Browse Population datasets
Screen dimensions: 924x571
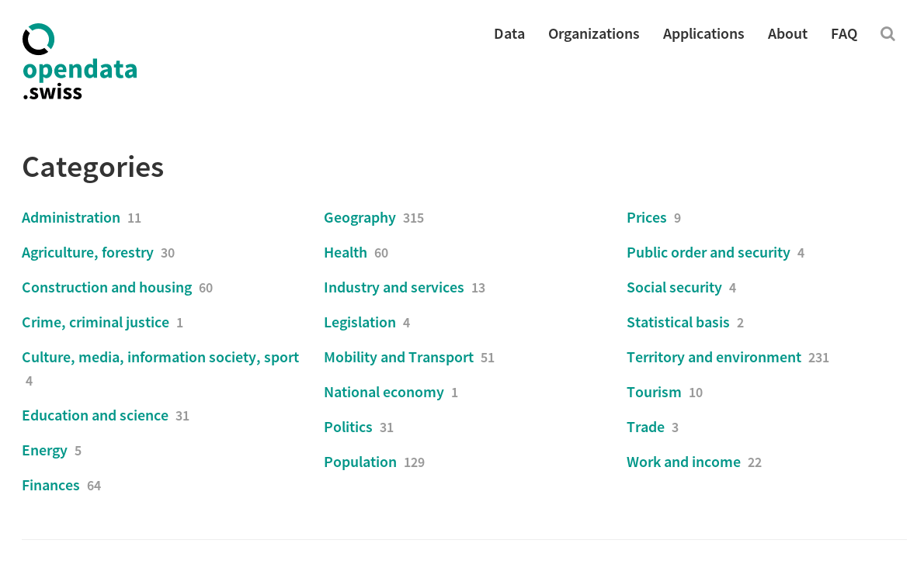point(360,462)
